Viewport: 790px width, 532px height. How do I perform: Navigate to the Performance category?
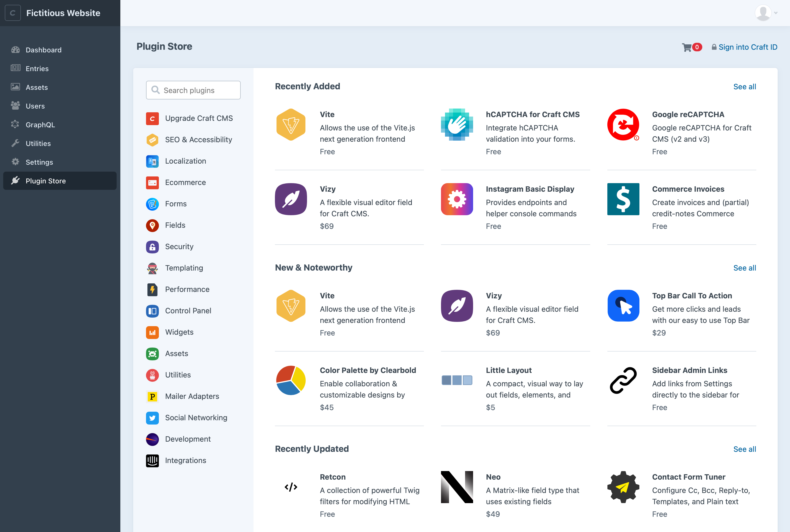(187, 289)
